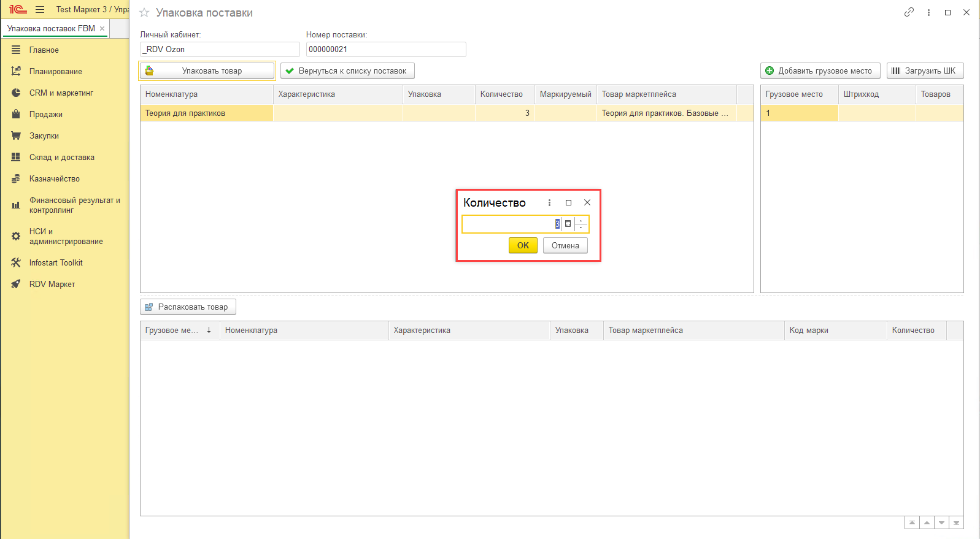Close the Упаковка поставок FBM tab
This screenshot has width=980, height=539.
click(x=102, y=28)
